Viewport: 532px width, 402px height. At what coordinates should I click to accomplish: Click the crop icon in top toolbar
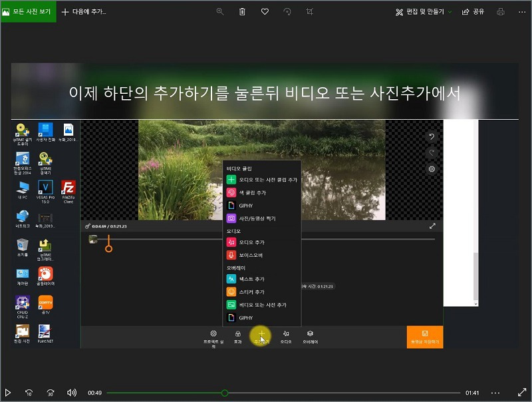pos(309,11)
